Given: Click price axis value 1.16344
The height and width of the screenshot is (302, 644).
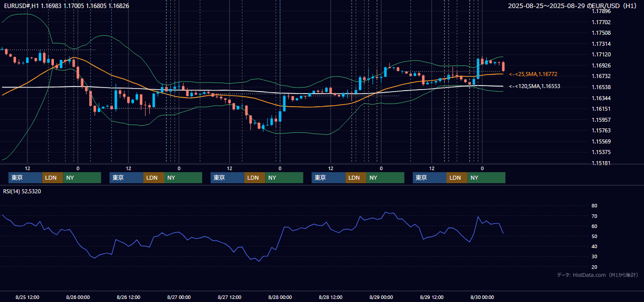Looking at the screenshot, I should point(601,98).
